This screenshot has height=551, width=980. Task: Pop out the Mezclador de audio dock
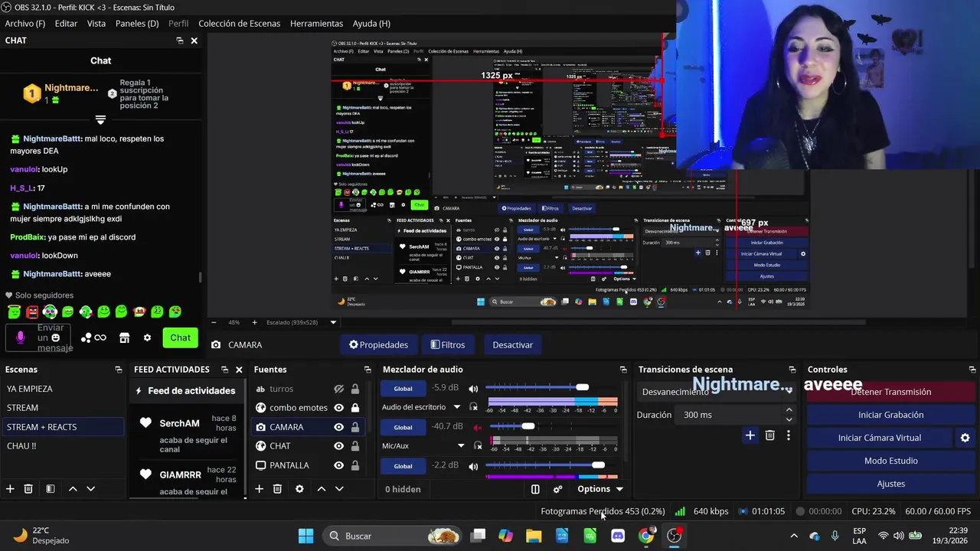coord(622,370)
